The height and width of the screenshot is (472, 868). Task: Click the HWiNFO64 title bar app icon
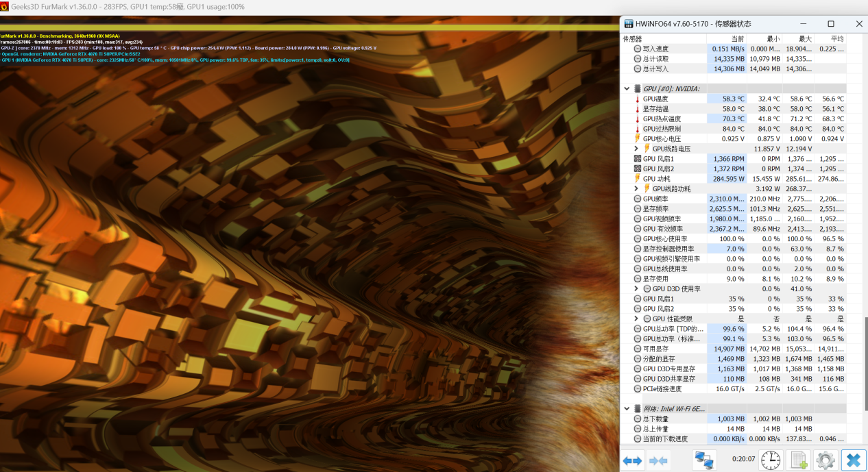coord(628,23)
